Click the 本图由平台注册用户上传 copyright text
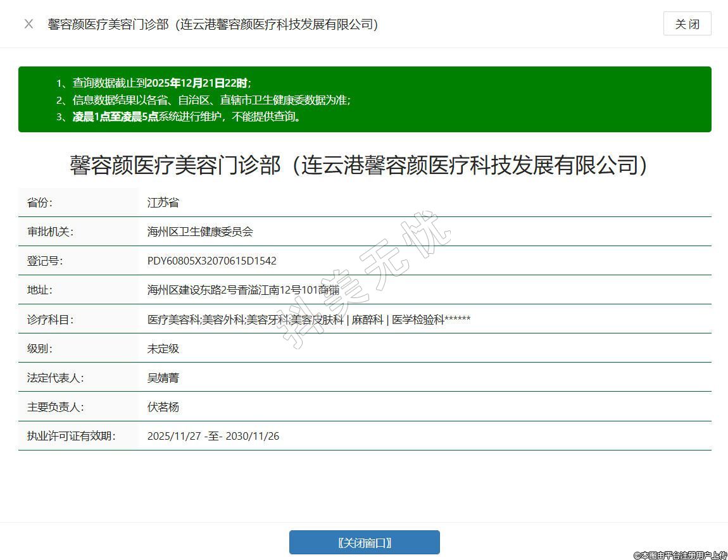Viewport: 728px width, 560px height. tap(680, 555)
